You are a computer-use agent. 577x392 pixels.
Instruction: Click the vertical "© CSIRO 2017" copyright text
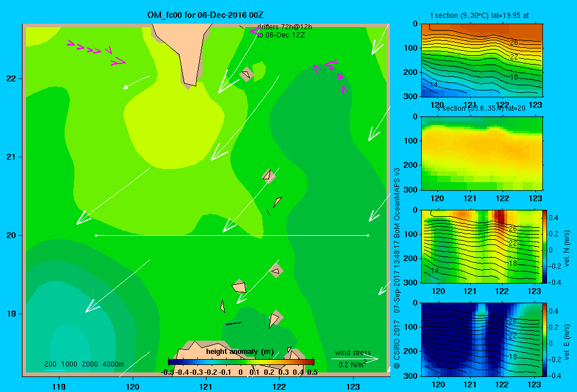click(x=397, y=344)
